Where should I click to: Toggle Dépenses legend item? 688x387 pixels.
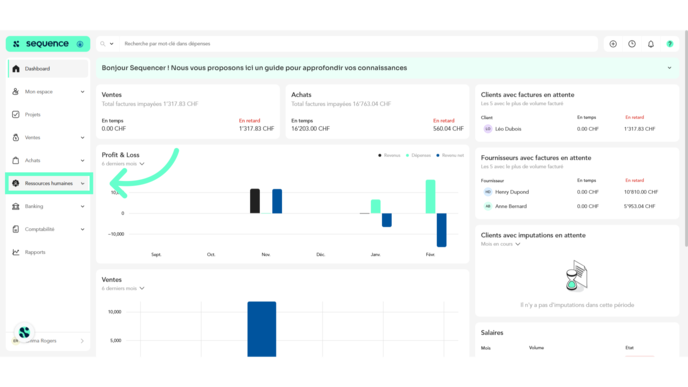[x=418, y=155]
